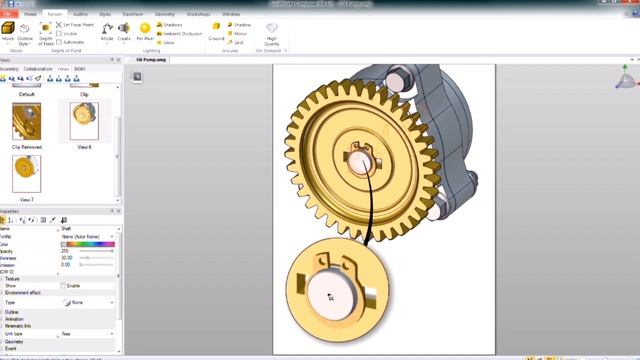This screenshot has width=640, height=360.
Task: Switch to the Workshops ribbon tab
Action: 198,14
